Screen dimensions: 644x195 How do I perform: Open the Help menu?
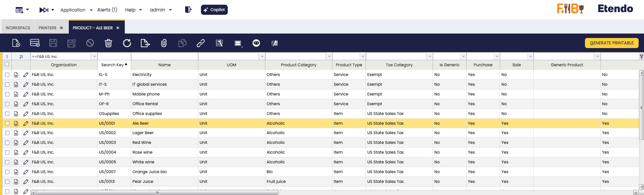133,10
